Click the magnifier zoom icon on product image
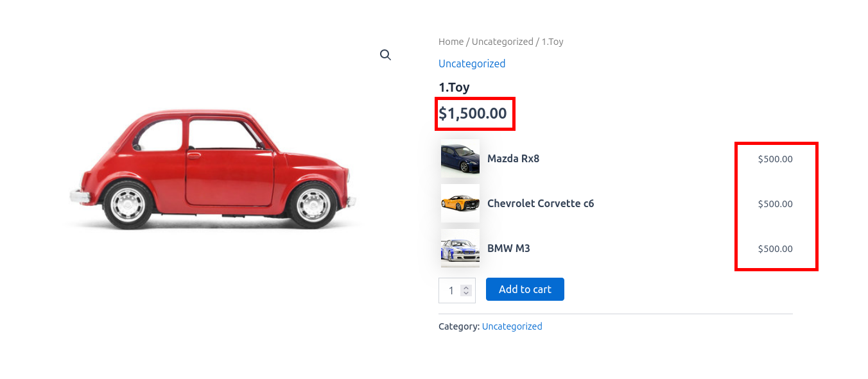This screenshot has width=868, height=379. coord(385,55)
